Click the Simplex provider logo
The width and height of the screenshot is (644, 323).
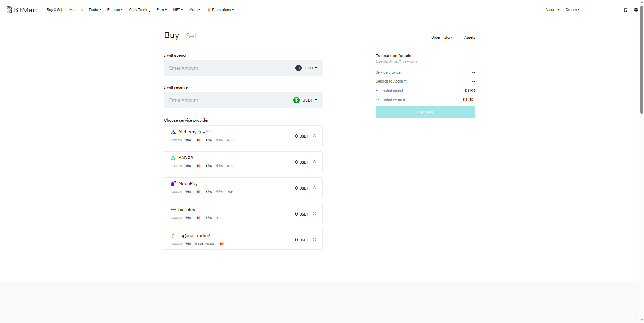pyautogui.click(x=173, y=210)
